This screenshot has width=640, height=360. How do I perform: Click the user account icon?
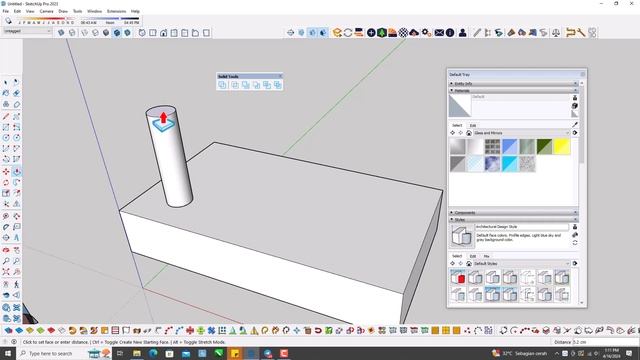pos(462,33)
